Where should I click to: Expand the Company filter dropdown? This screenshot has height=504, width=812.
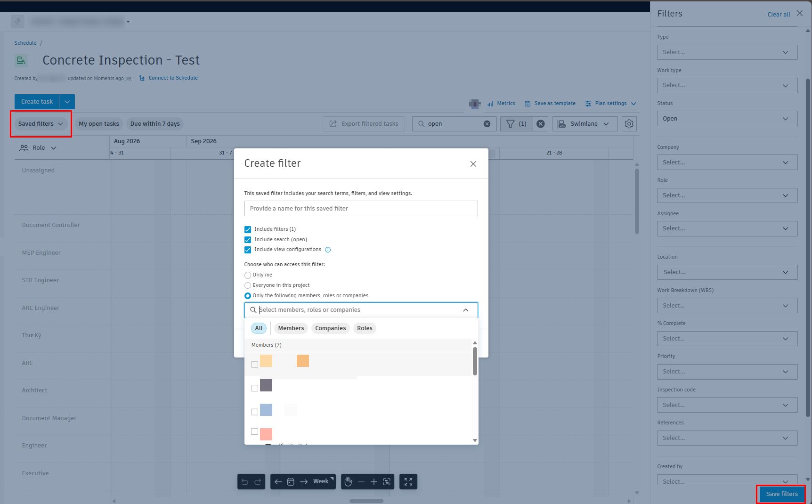pyautogui.click(x=727, y=163)
